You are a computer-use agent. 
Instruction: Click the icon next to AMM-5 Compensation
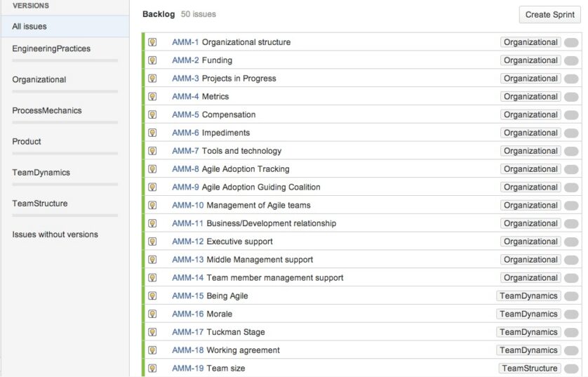tap(152, 114)
